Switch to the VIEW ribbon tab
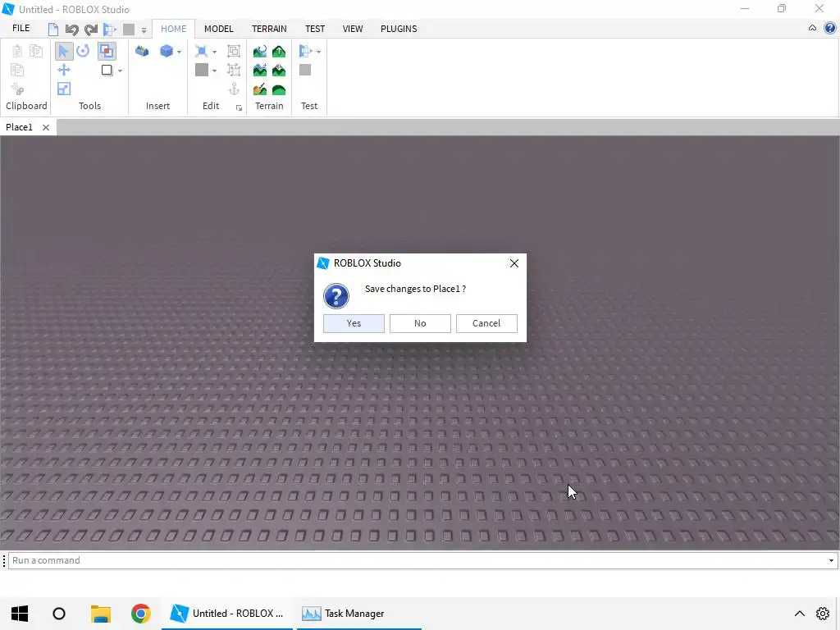 pos(353,29)
